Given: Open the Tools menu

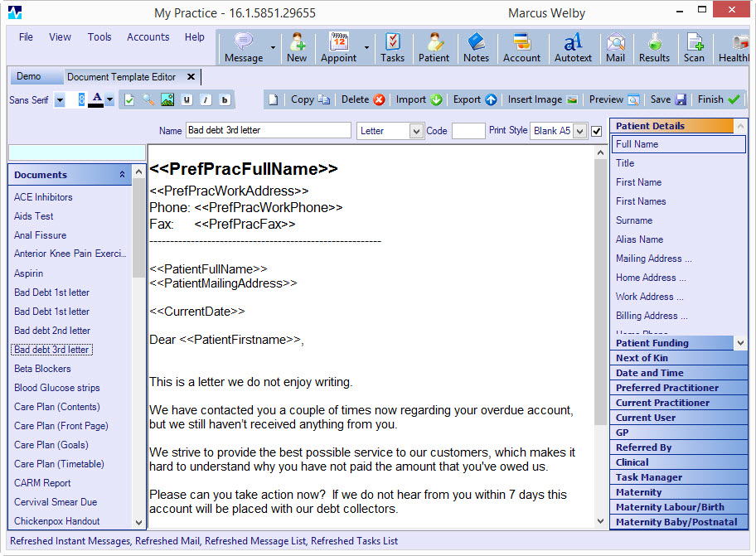Looking at the screenshot, I should (x=99, y=37).
